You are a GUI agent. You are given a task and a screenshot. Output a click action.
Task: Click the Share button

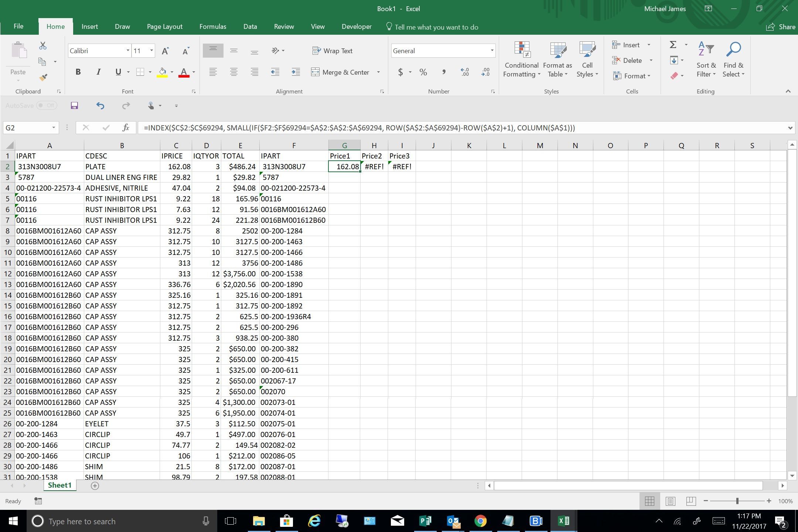pos(780,27)
